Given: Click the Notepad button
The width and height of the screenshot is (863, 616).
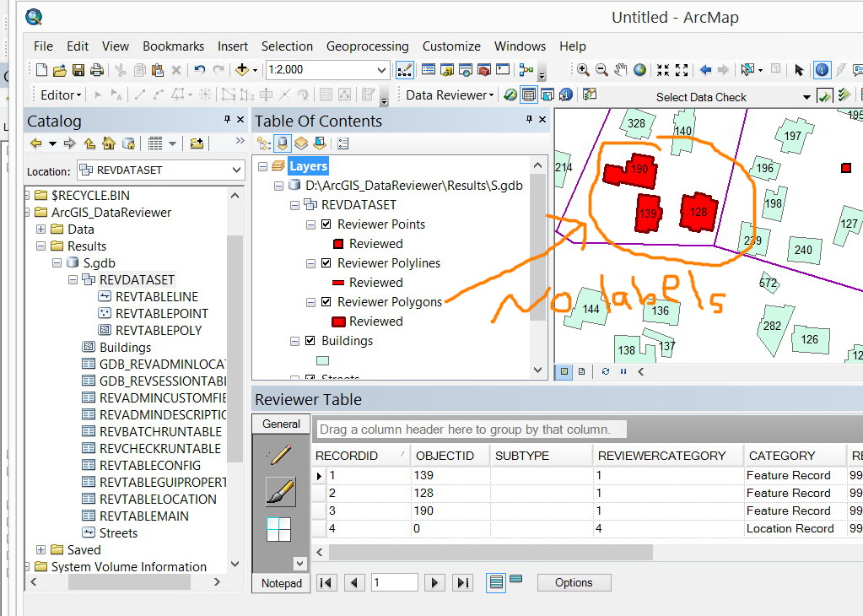Looking at the screenshot, I should point(281,584).
